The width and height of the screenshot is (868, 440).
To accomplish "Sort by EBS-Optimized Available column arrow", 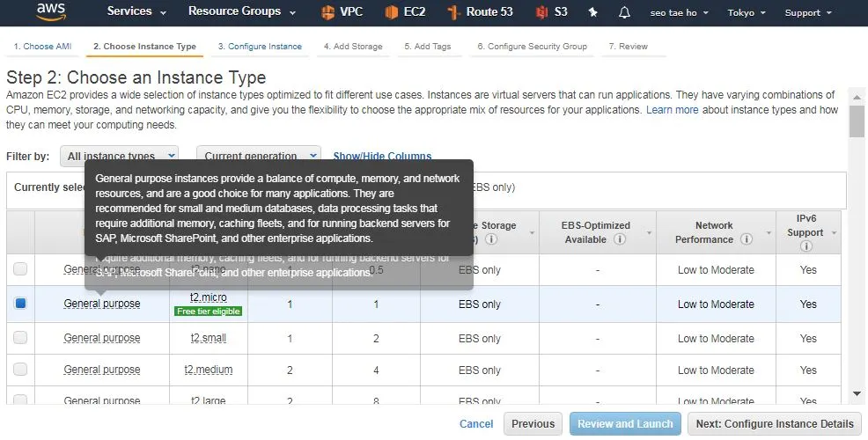I will pos(649,233).
